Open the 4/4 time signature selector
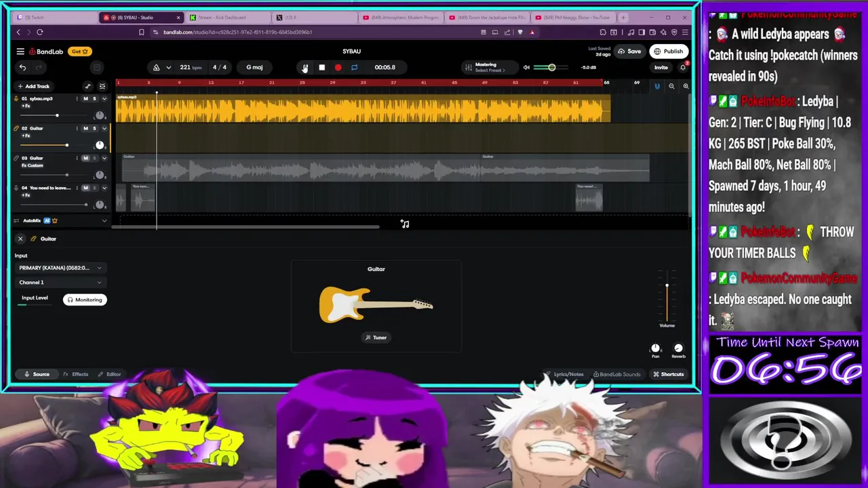Screen dimensions: 868x488 pyautogui.click(x=220, y=67)
